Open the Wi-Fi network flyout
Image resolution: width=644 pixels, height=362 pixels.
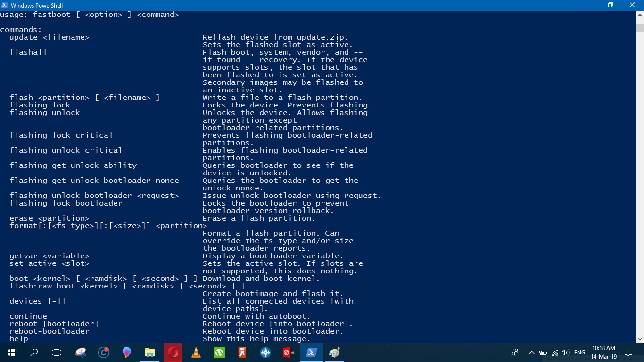[555, 352]
